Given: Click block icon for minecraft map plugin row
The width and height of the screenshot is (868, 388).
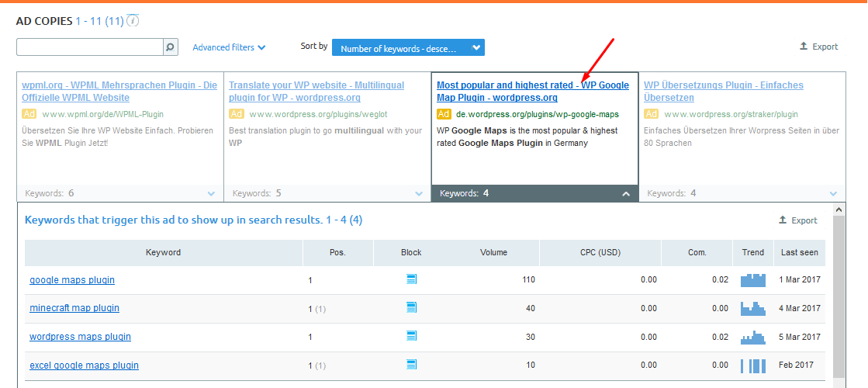Looking at the screenshot, I should coord(411,307).
